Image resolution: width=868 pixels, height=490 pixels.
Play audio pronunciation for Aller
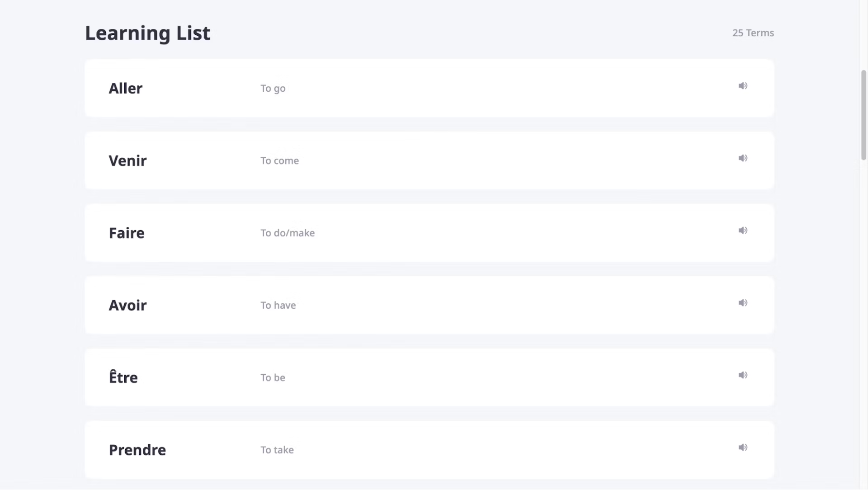[743, 86]
